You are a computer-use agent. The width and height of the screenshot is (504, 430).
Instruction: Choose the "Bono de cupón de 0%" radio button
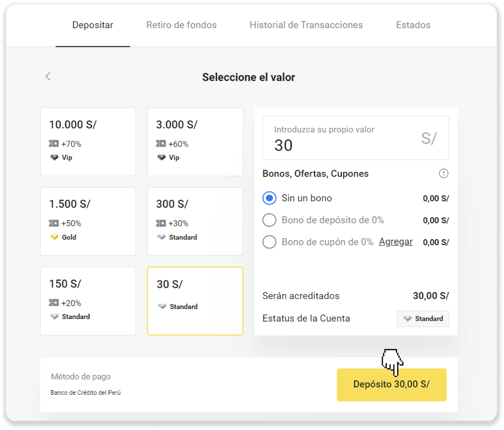pos(269,242)
